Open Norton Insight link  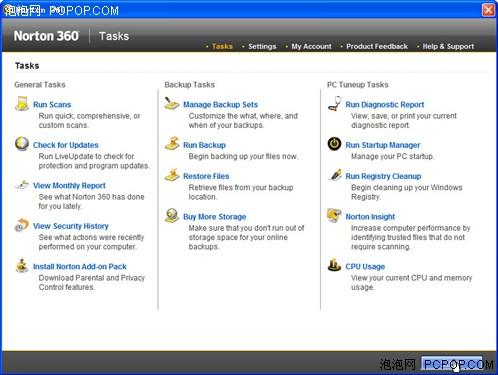[370, 217]
